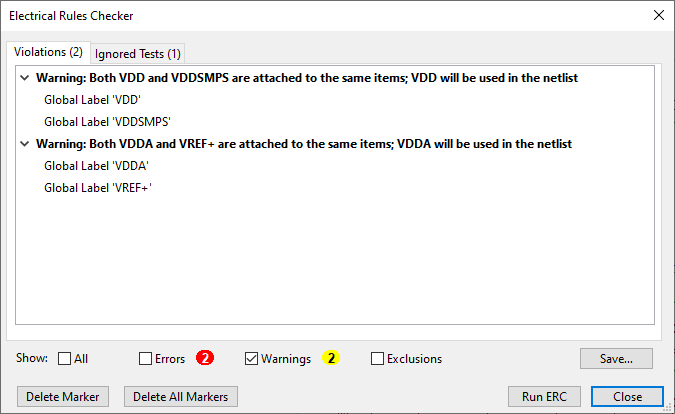Viewport: 675px width, 414px height.
Task: Close the Electrical Rules Checker window
Action: (658, 15)
